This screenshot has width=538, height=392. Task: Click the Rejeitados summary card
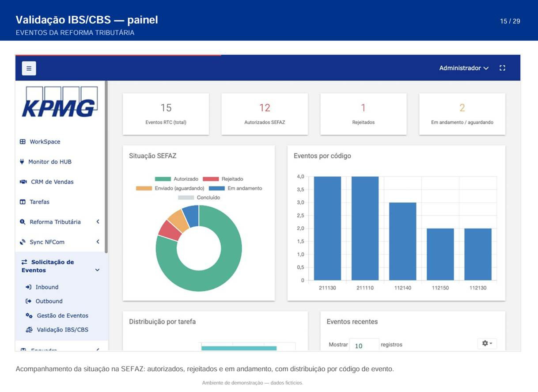point(364,114)
